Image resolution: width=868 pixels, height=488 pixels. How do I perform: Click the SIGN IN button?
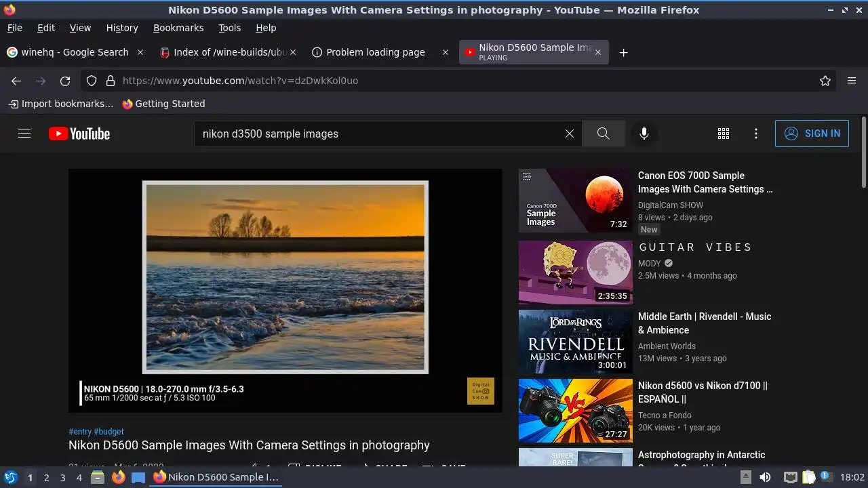click(812, 134)
